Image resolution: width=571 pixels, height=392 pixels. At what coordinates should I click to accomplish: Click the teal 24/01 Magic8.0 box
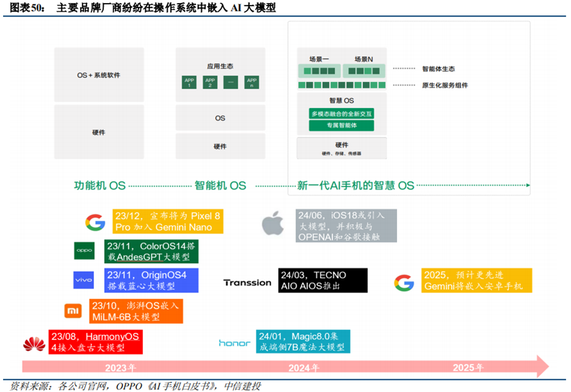[303, 342]
